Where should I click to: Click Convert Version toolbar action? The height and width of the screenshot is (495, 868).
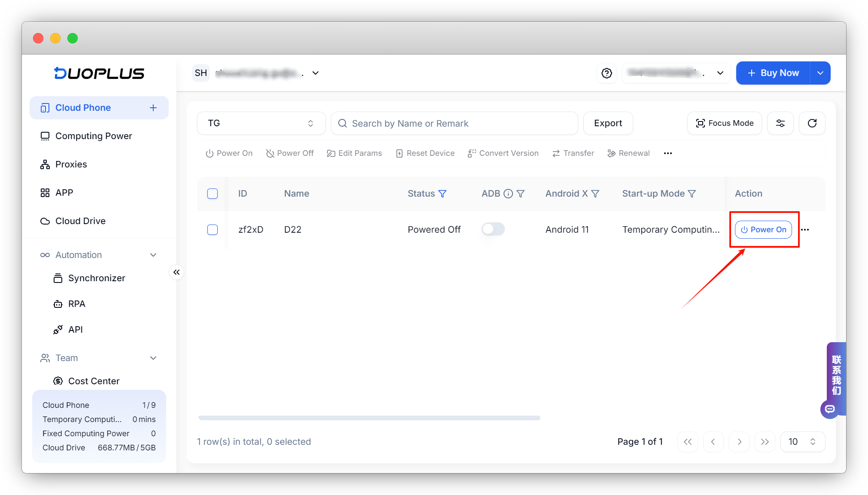pos(503,153)
